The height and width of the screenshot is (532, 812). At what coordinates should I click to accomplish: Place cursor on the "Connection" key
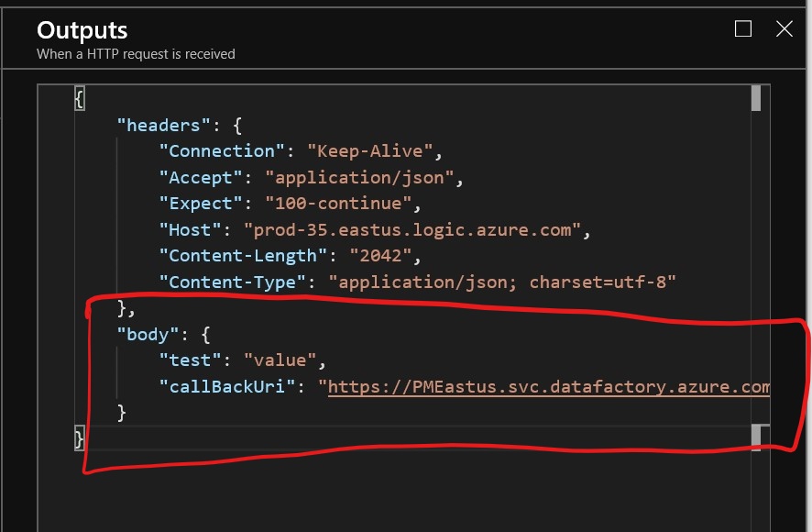coord(221,151)
